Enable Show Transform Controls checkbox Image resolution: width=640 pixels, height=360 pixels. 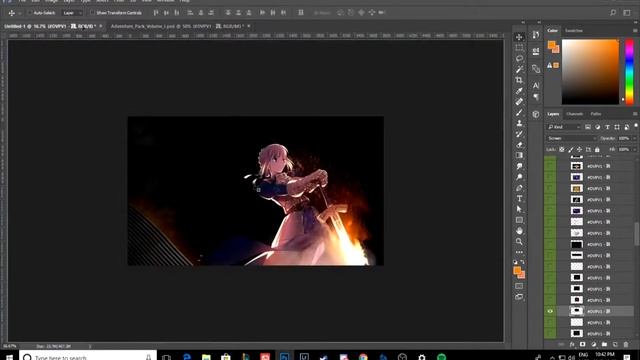click(x=92, y=13)
